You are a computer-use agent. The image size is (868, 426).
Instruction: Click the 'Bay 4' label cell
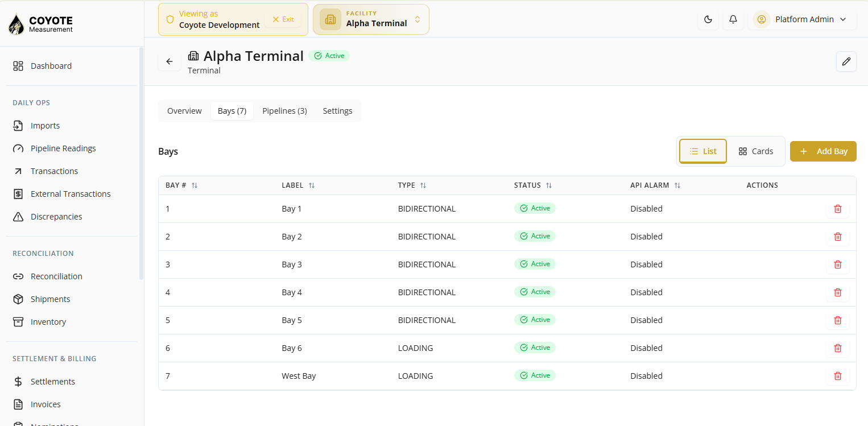click(x=292, y=292)
